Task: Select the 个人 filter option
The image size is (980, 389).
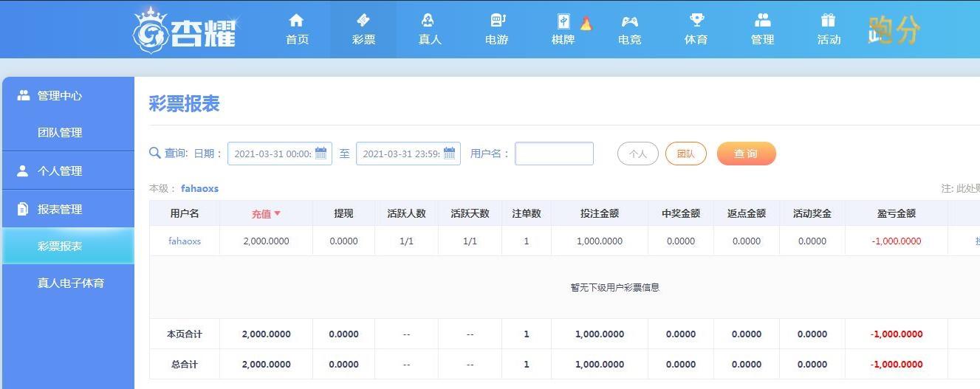Action: tap(637, 154)
